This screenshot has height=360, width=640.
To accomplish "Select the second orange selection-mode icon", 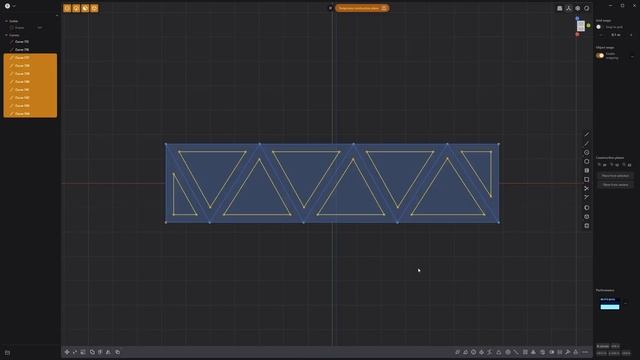I will [x=76, y=8].
